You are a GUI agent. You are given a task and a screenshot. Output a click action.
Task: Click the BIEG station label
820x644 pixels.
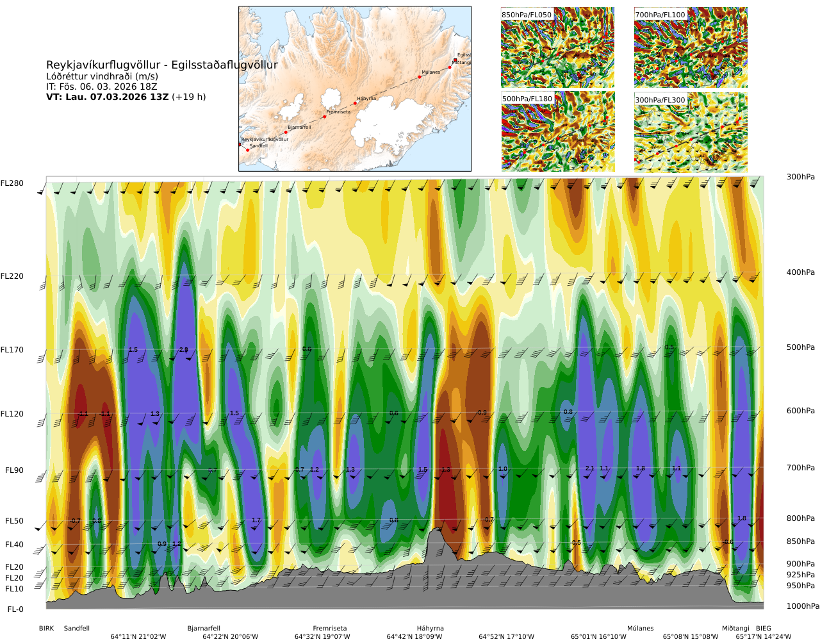coord(764,629)
